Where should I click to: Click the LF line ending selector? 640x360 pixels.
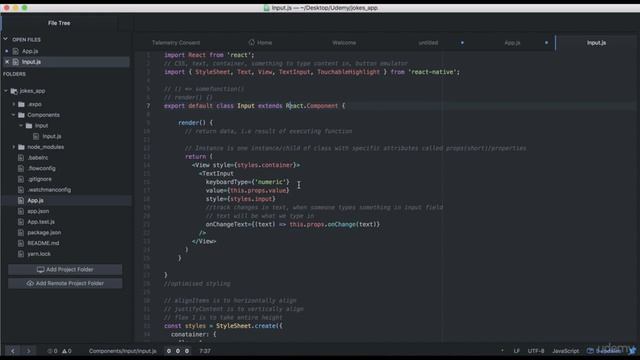pyautogui.click(x=516, y=351)
